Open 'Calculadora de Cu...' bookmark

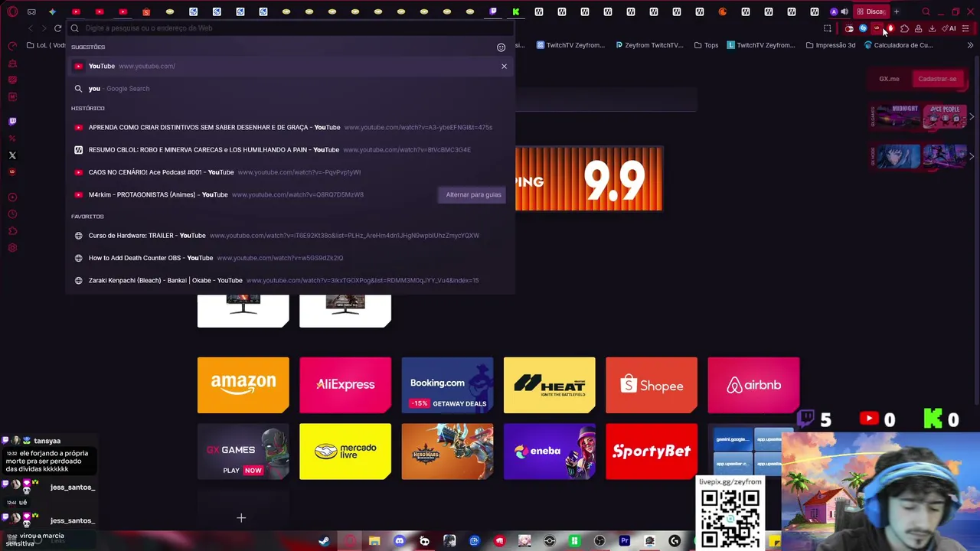898,45
